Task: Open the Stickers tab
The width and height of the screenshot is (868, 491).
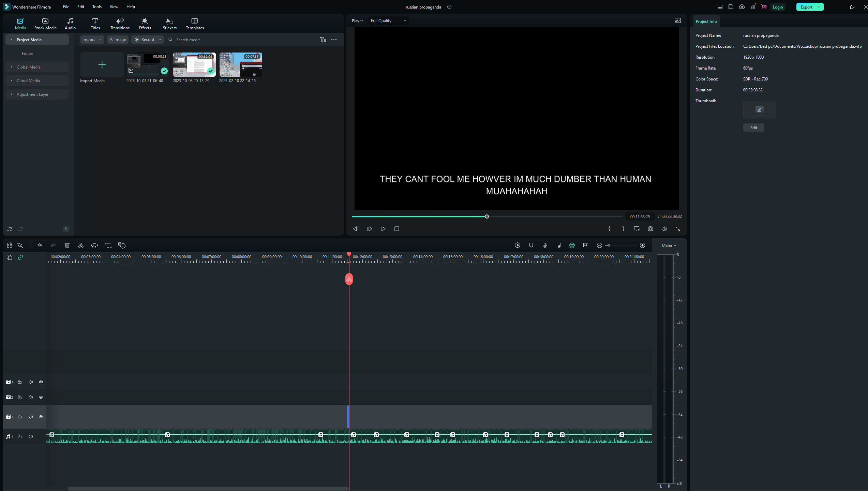Action: point(169,24)
